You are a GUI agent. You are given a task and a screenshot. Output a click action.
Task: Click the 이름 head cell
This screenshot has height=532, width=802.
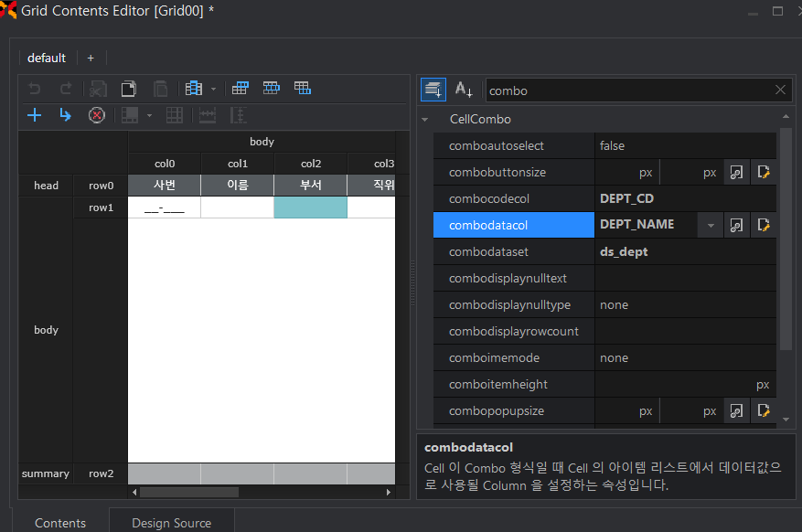point(238,185)
